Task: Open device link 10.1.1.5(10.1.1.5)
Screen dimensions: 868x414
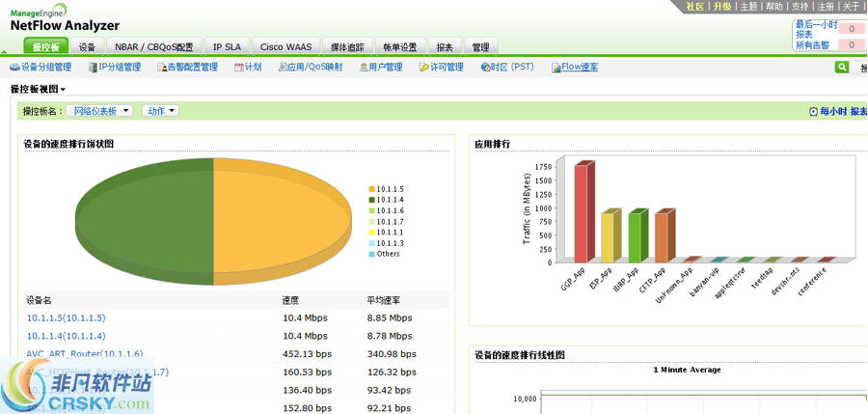Action: (x=66, y=318)
